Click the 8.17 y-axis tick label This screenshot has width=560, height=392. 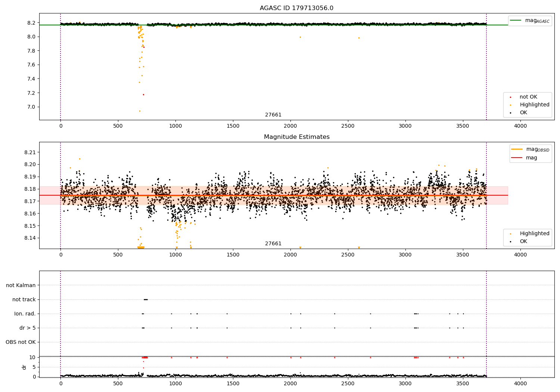[x=30, y=201]
